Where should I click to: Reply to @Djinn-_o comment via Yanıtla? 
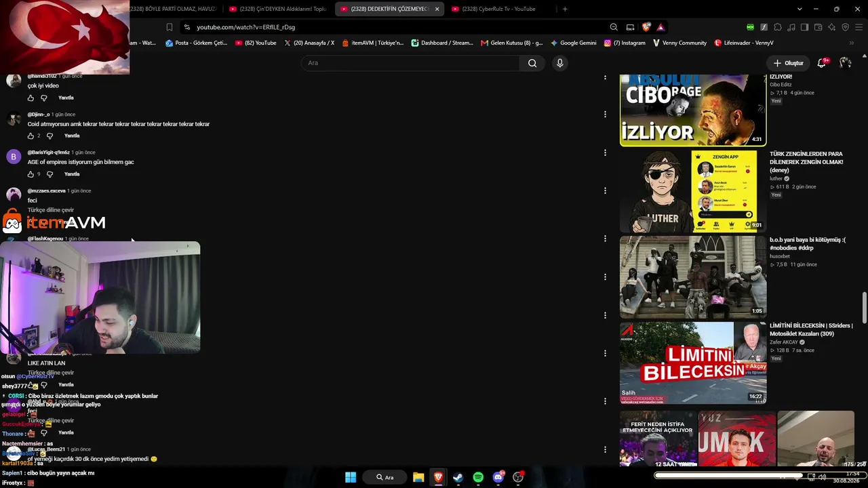(x=72, y=136)
